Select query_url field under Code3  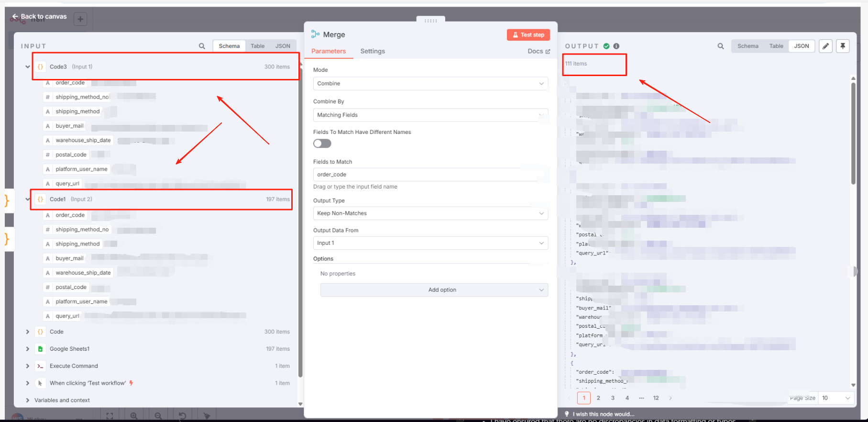(x=67, y=183)
